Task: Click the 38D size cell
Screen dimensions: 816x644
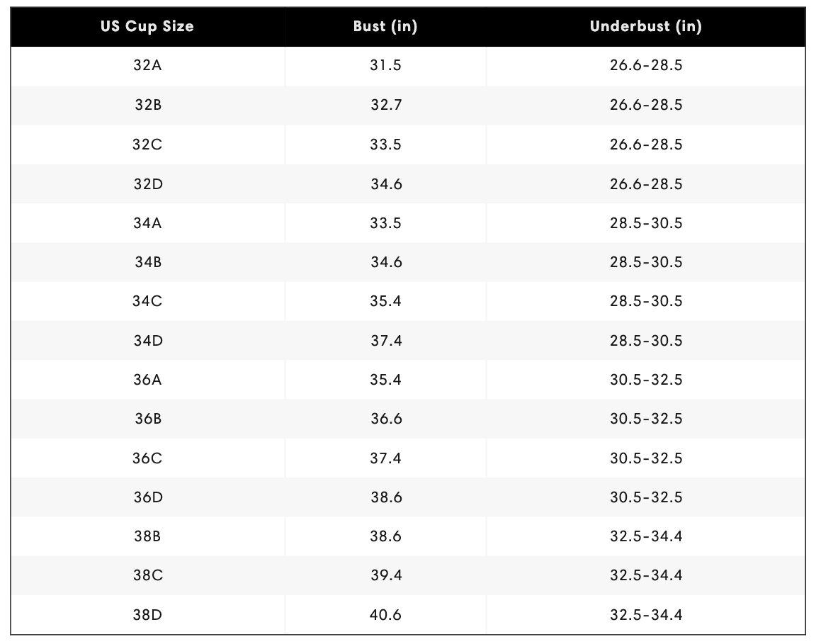Action: pyautogui.click(x=147, y=616)
